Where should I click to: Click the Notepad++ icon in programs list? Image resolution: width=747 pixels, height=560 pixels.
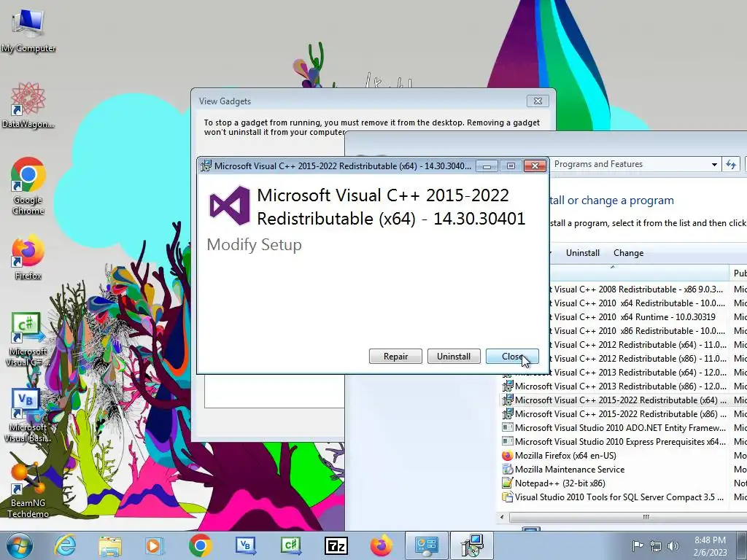(508, 483)
